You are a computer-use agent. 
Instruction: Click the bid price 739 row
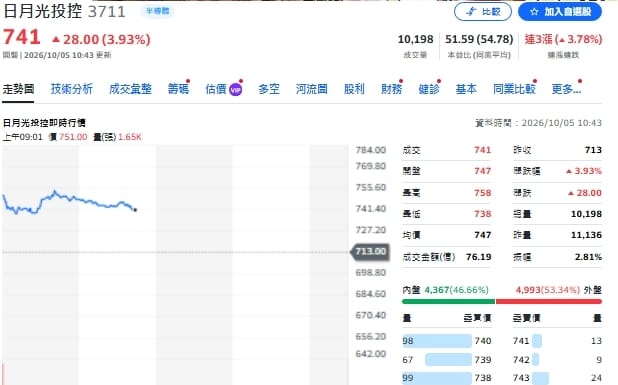447,360
